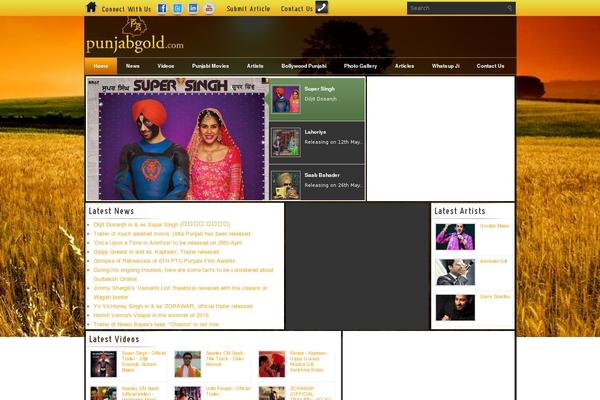Click the Saab Bahadar slide title text
Screen dimensions: 600x400
pyautogui.click(x=322, y=175)
